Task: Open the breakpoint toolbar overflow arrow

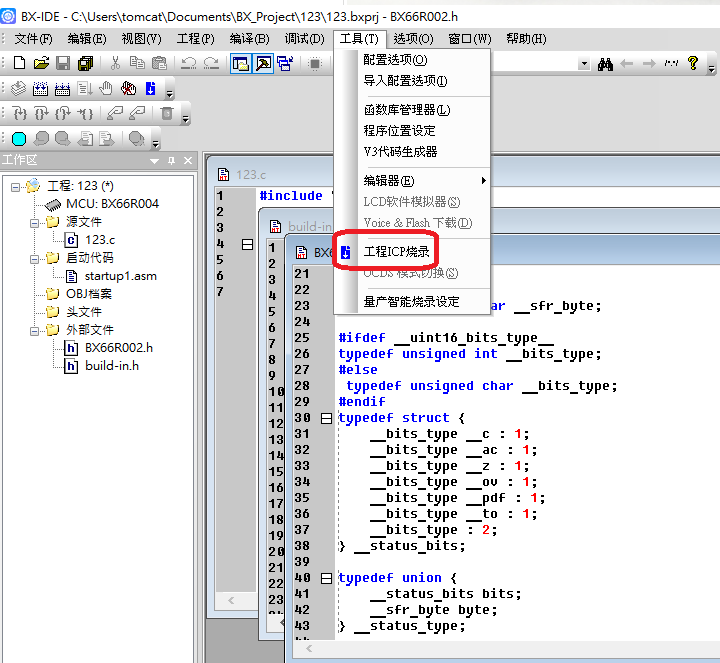Action: pos(156,144)
